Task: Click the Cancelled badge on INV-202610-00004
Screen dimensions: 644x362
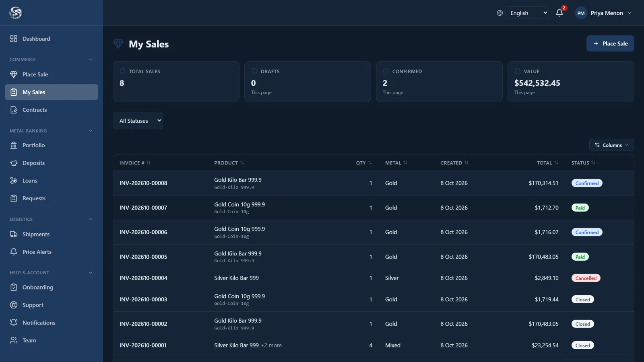Action: click(x=586, y=278)
